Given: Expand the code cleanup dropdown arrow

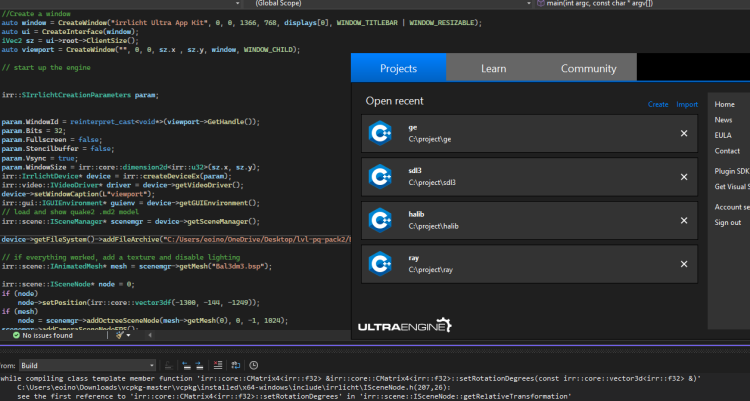Looking at the screenshot, I should (128, 335).
